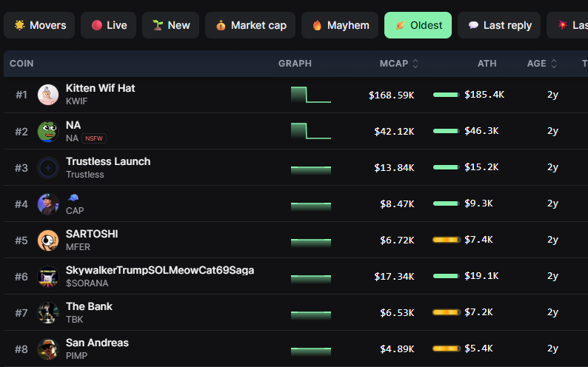
Task: Sort by AGE column arrows
Action: point(553,64)
